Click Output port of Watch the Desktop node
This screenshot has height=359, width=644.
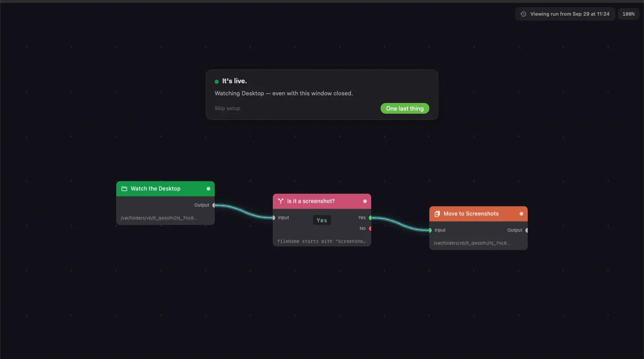point(214,205)
